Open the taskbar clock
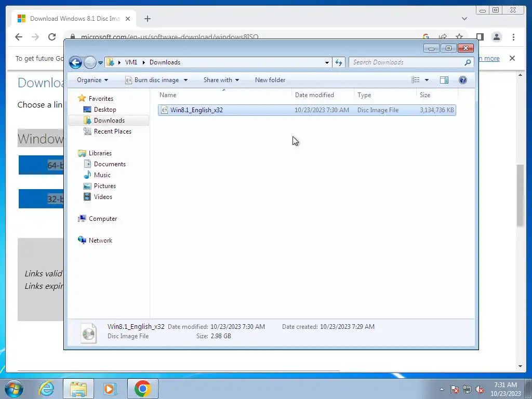The height and width of the screenshot is (399, 532). pos(506,389)
